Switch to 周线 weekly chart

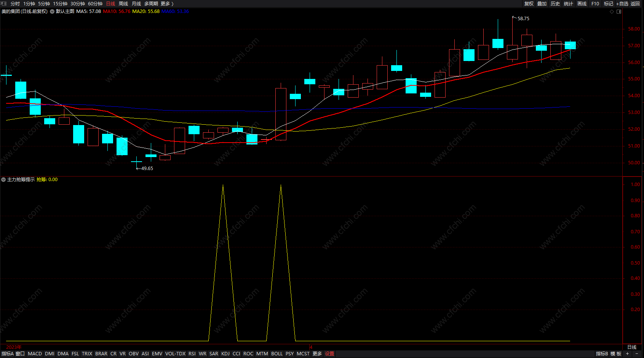tap(123, 3)
